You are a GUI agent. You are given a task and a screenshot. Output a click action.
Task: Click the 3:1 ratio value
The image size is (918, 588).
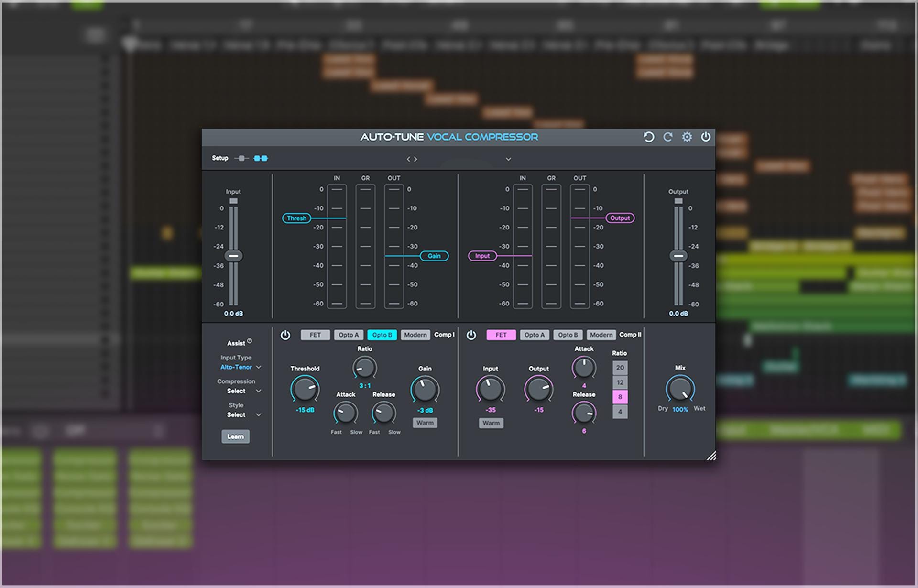[365, 386]
